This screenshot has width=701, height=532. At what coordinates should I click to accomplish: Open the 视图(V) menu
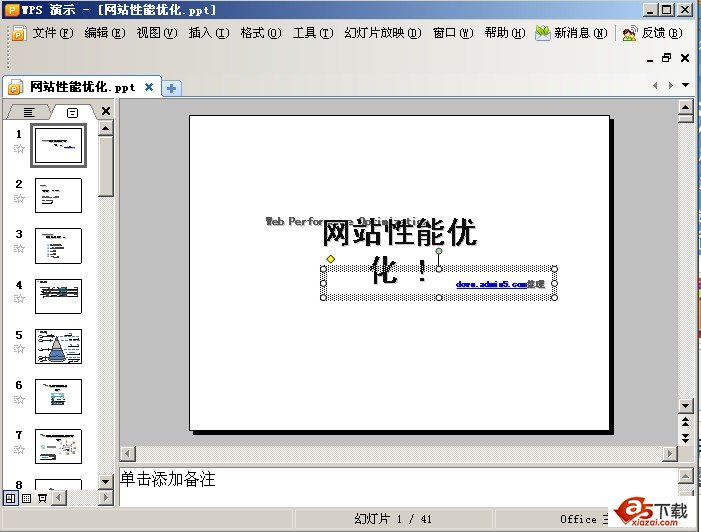(157, 33)
